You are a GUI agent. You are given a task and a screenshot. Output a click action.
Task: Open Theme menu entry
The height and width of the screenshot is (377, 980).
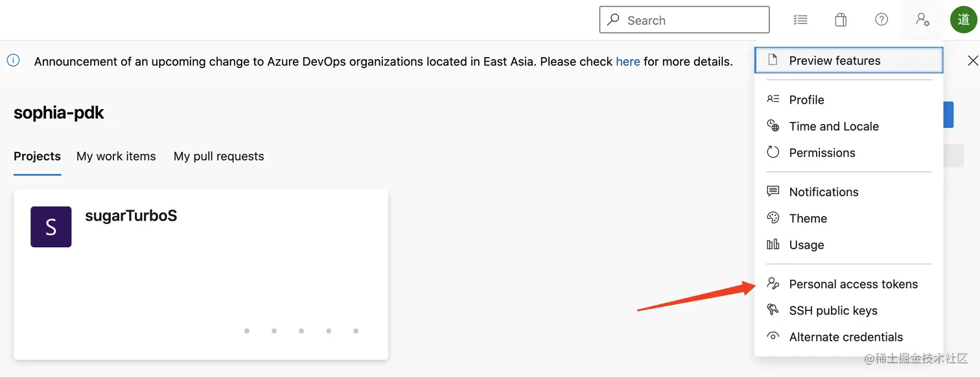[849, 218]
